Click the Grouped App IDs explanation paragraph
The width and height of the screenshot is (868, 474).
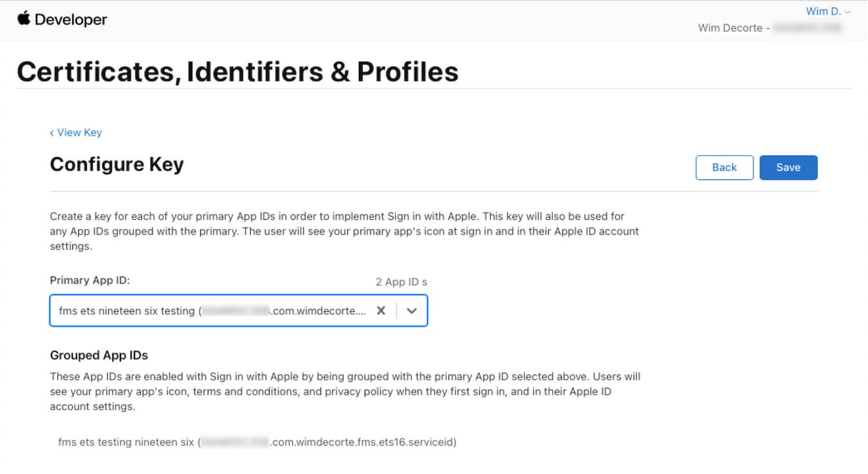tap(345, 391)
